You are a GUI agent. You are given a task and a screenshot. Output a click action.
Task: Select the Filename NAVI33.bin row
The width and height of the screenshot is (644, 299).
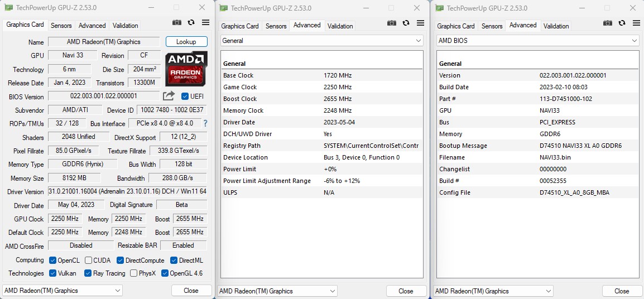(x=537, y=157)
